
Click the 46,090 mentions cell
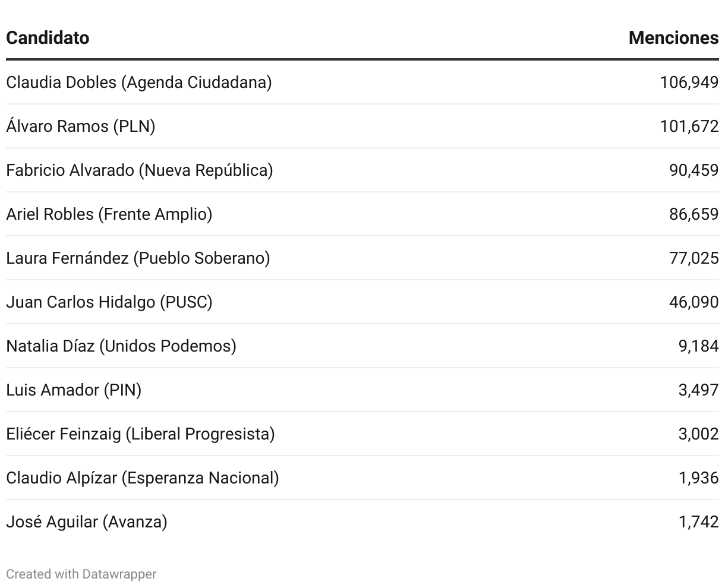(x=694, y=302)
